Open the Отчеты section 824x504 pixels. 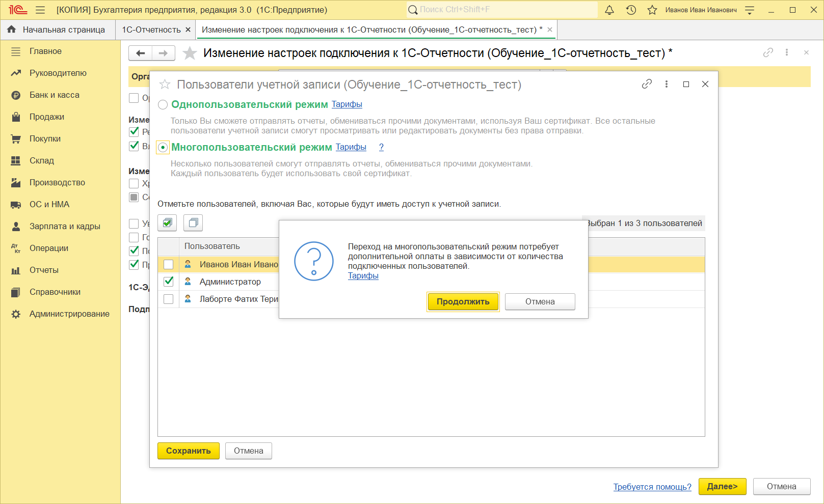tap(44, 270)
